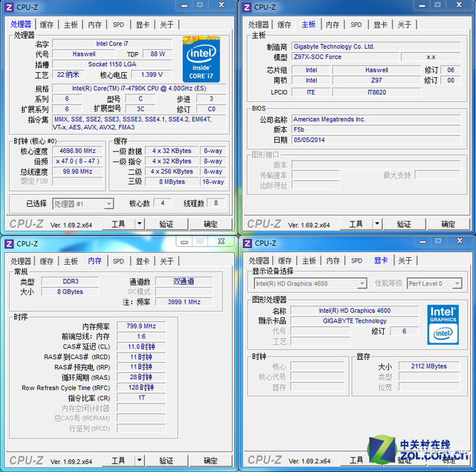
Task: Open 已选择 处理器 #1 selection dropdown
Action: coord(83,204)
